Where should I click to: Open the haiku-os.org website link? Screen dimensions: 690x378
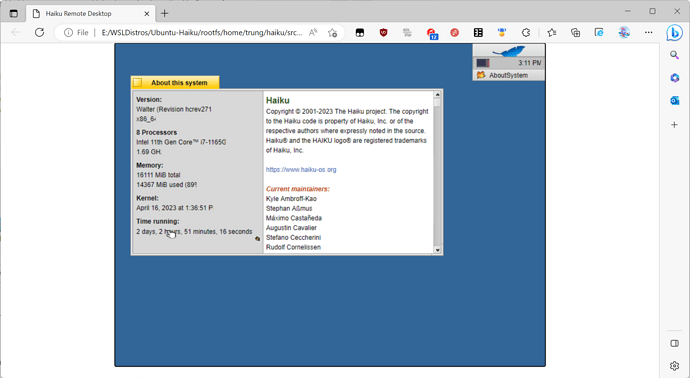pos(301,169)
